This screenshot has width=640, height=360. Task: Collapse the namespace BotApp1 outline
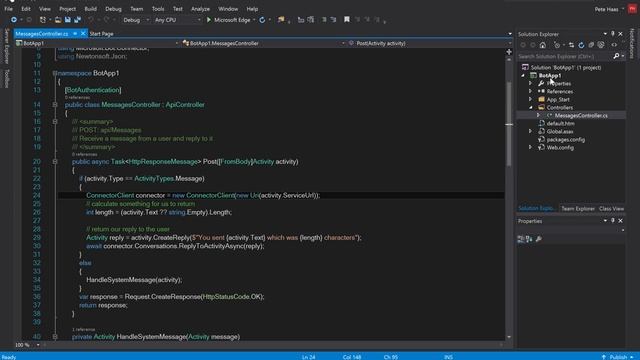pyautogui.click(x=55, y=73)
